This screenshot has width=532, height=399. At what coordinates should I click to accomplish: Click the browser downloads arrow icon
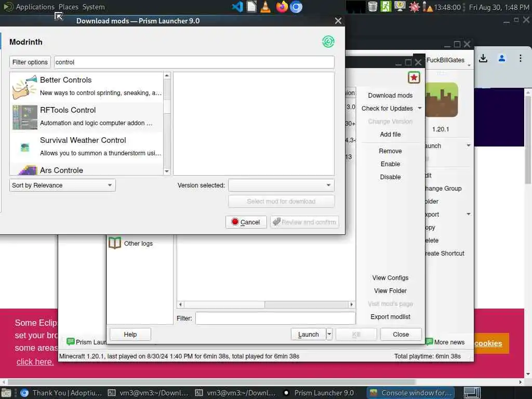point(483,58)
